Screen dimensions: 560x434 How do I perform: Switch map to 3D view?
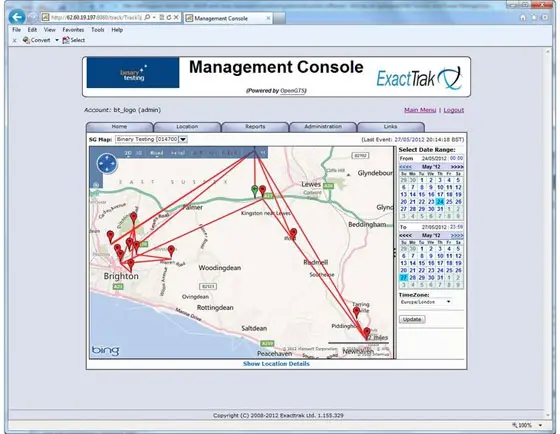(x=139, y=153)
